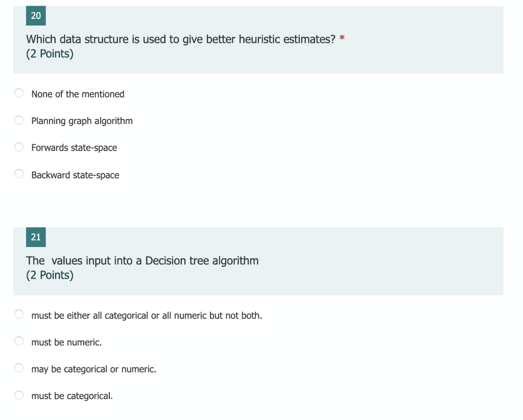Click the 'None of the mentioned' answer text
This screenshot has width=523, height=420.
[78, 94]
